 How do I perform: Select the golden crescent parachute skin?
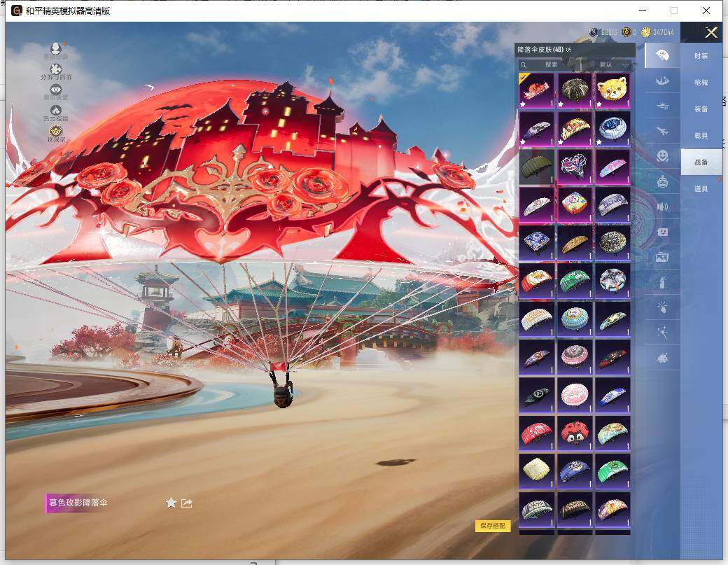coord(574,242)
